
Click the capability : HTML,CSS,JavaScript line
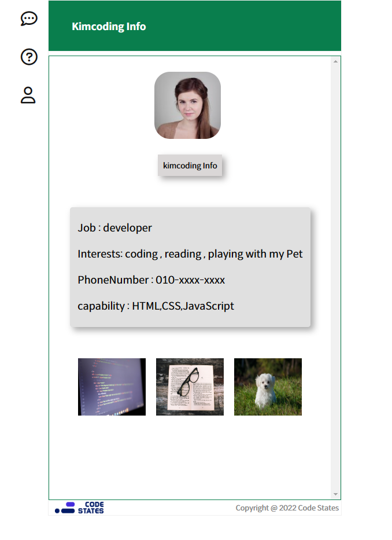click(156, 306)
